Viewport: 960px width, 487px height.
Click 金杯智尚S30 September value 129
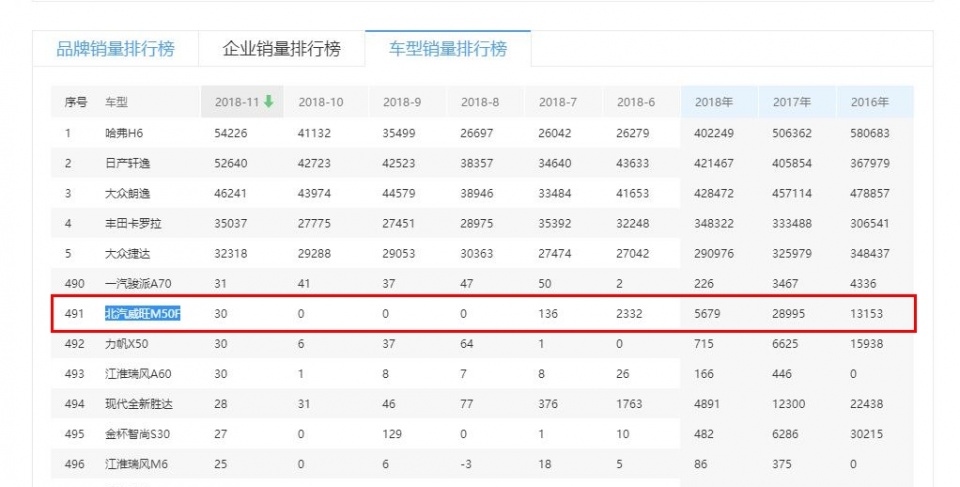pyautogui.click(x=392, y=434)
